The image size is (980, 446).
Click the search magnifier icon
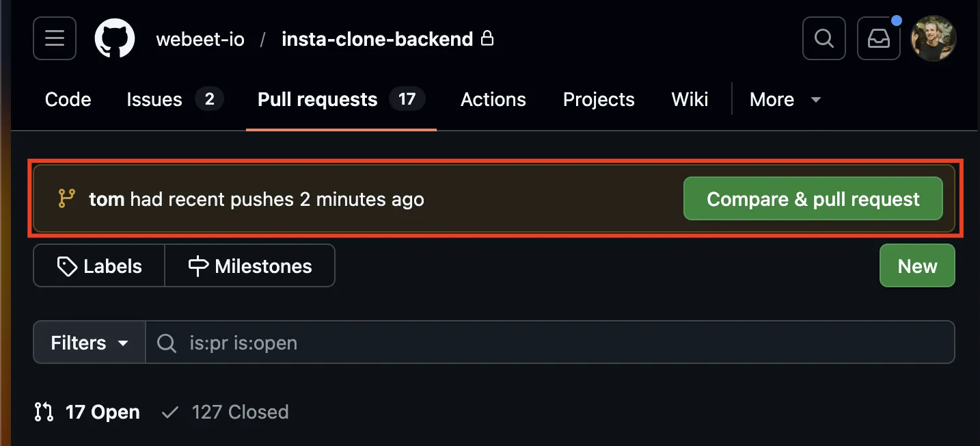(x=824, y=38)
